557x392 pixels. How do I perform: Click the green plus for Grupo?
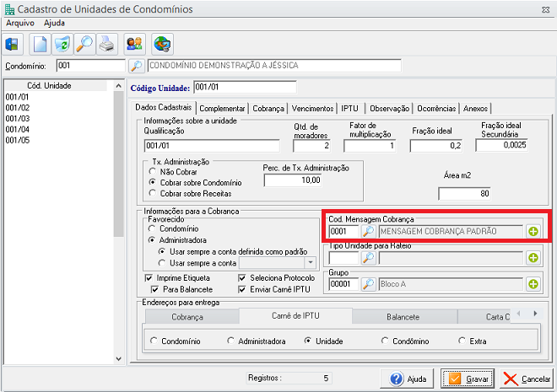pos(533,284)
